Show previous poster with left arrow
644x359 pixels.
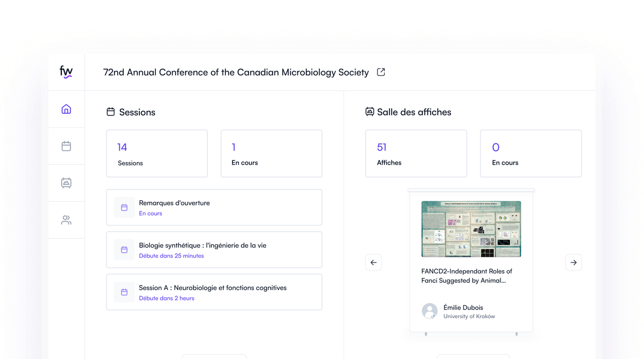[x=373, y=262]
